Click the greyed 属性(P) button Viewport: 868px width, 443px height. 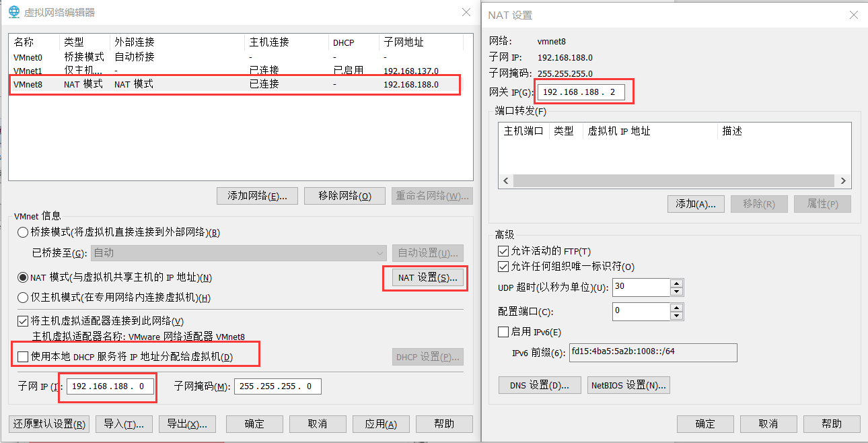tap(822, 204)
